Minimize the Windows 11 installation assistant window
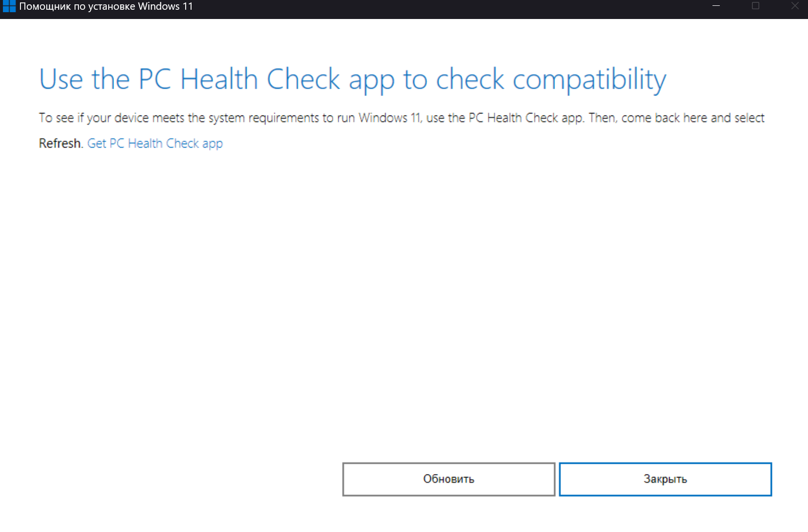The width and height of the screenshot is (808, 532). tap(716, 6)
